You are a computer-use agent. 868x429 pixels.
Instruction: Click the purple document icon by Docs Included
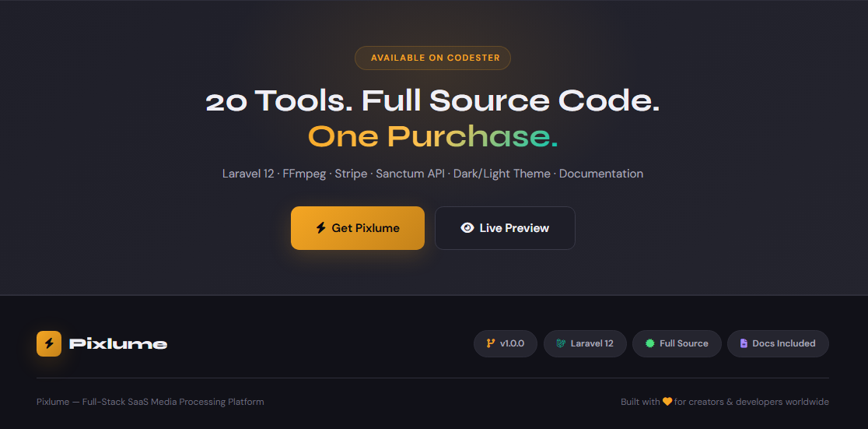point(744,343)
